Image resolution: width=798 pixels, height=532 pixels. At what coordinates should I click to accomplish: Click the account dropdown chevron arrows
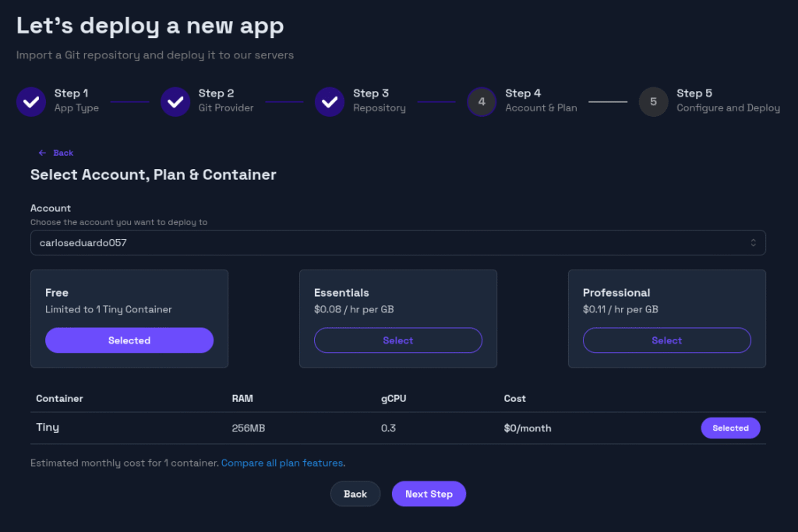click(x=754, y=243)
